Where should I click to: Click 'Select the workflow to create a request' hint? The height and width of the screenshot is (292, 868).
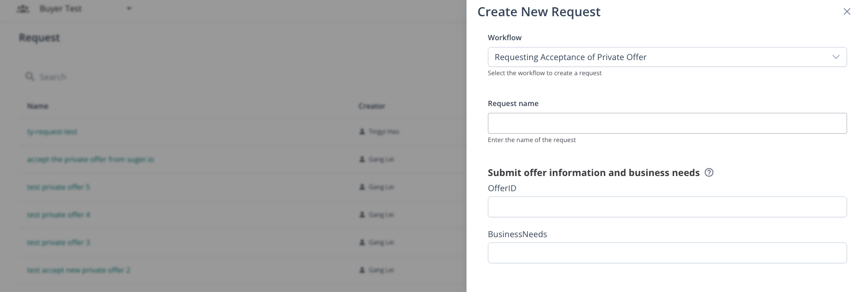point(544,73)
